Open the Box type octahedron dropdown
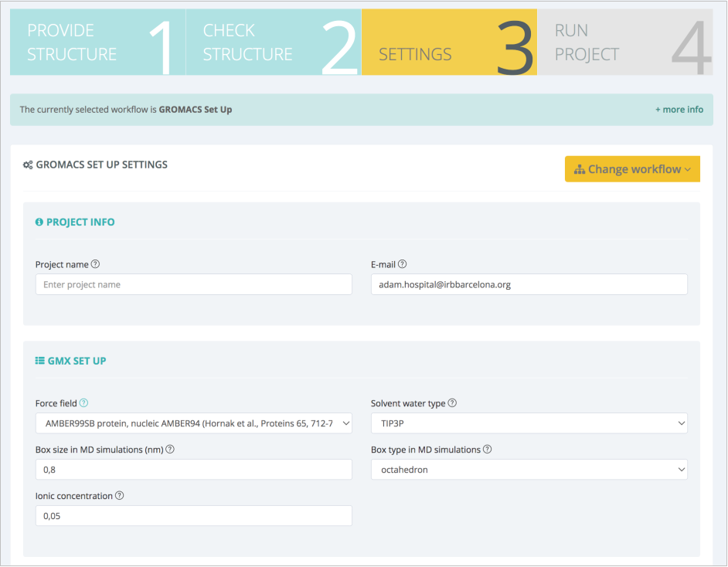The height and width of the screenshot is (567, 728). [529, 470]
